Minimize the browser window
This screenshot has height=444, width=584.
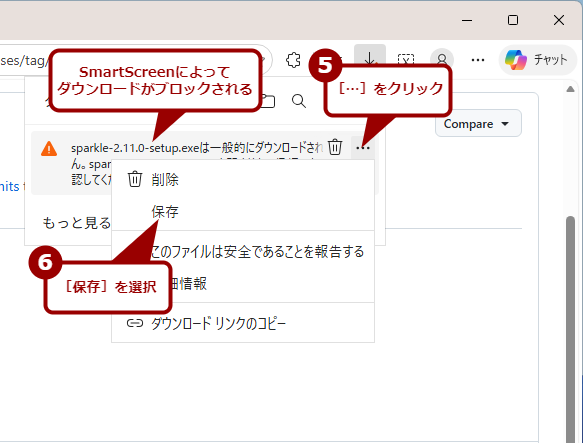coord(467,20)
